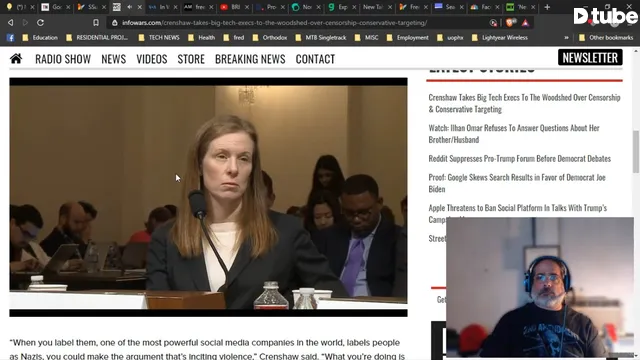Close the 'Gor' tab
The width and height of the screenshot is (640, 360).
point(68,7)
